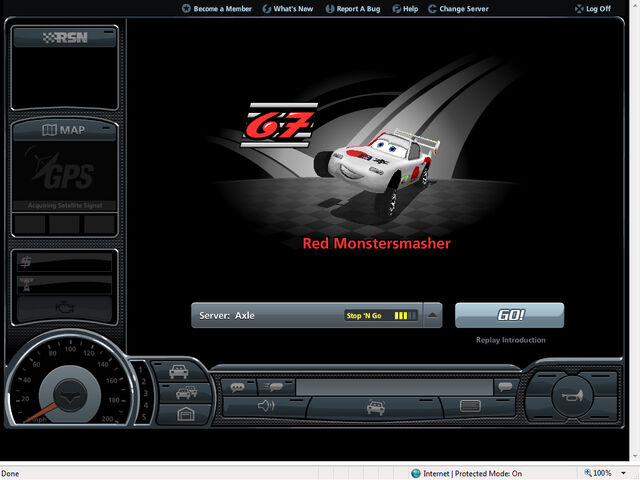Open What's New from the top bar

coord(288,9)
